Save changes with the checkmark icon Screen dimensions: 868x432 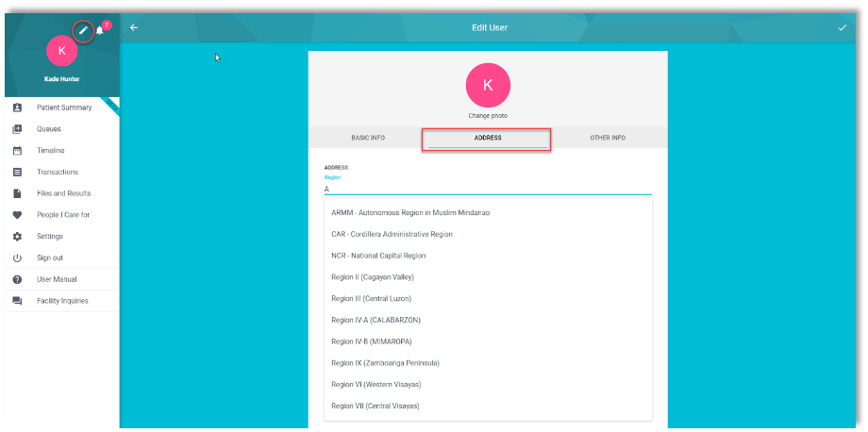[x=842, y=27]
